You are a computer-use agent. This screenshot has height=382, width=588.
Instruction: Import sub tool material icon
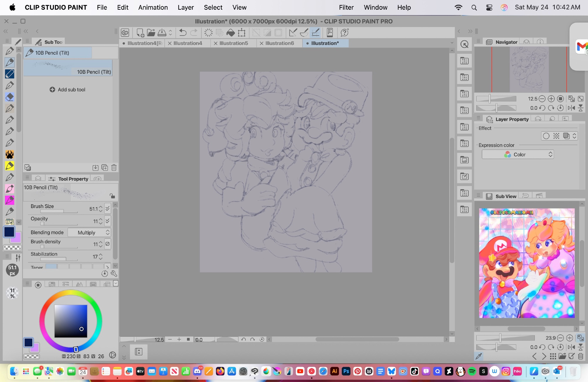coord(95,167)
